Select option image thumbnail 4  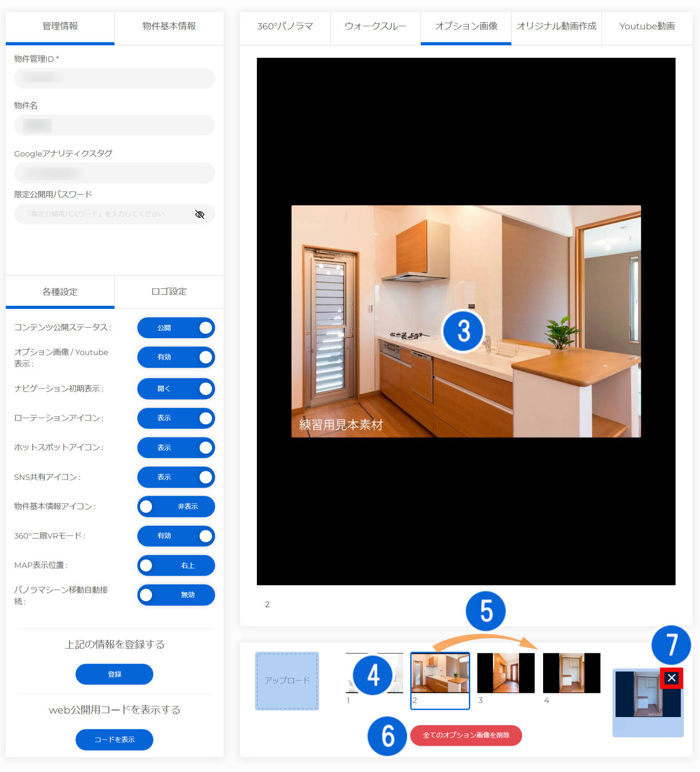[x=572, y=672]
